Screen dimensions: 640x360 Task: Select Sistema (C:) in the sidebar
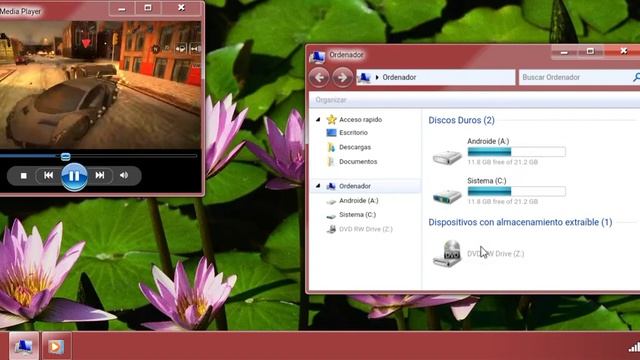pos(358,215)
